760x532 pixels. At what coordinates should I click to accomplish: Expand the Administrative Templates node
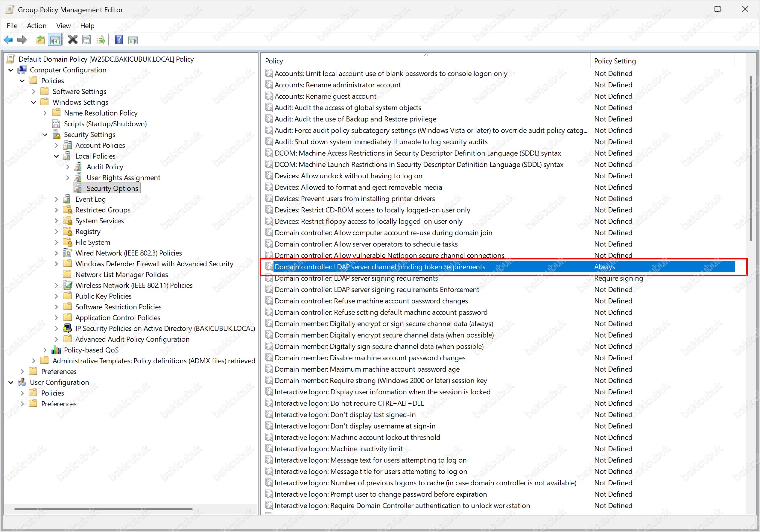tap(34, 361)
